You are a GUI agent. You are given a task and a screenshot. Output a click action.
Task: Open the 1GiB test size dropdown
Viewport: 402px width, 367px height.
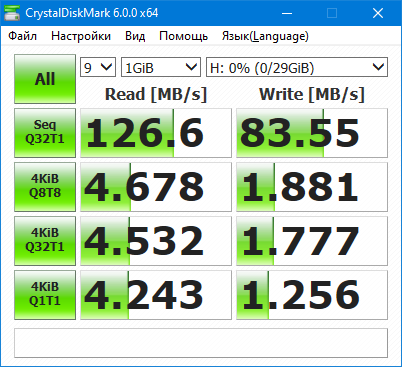161,67
